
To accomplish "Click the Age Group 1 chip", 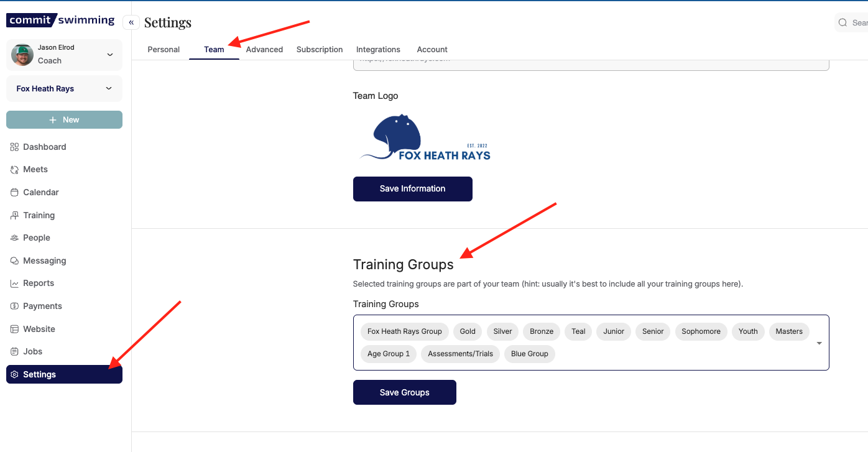I will point(389,354).
